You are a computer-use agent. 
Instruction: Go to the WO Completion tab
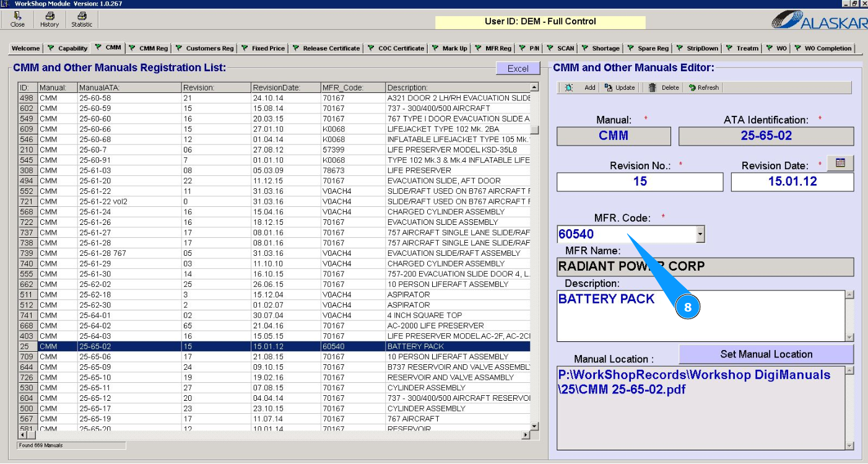[x=823, y=48]
